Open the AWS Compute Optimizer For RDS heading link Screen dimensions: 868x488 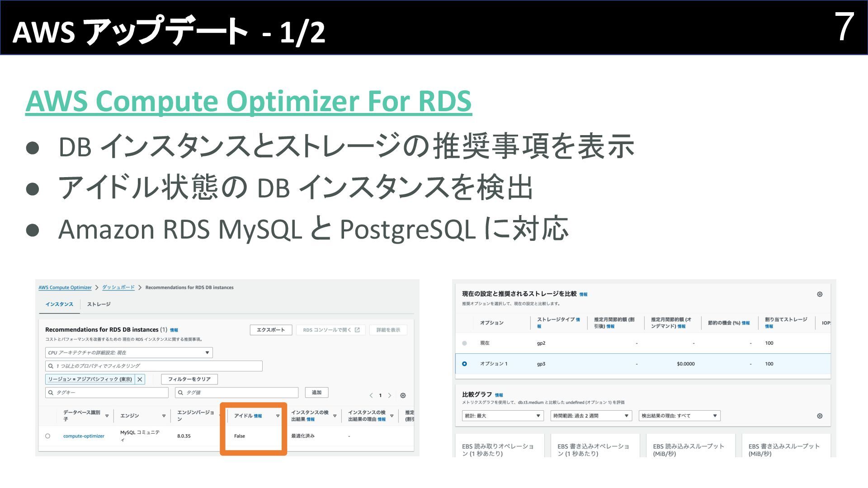tap(249, 101)
